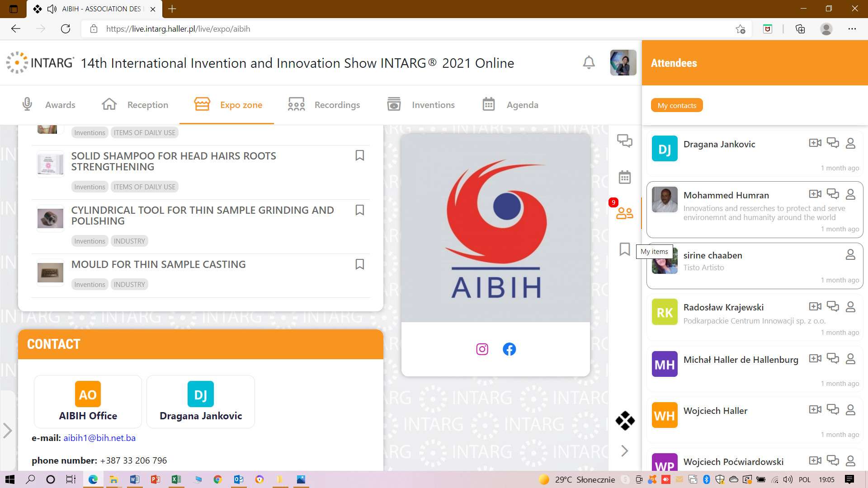The width and height of the screenshot is (868, 488).
Task: View Michał Haller de Hallenburg's profile icon
Action: click(x=850, y=359)
